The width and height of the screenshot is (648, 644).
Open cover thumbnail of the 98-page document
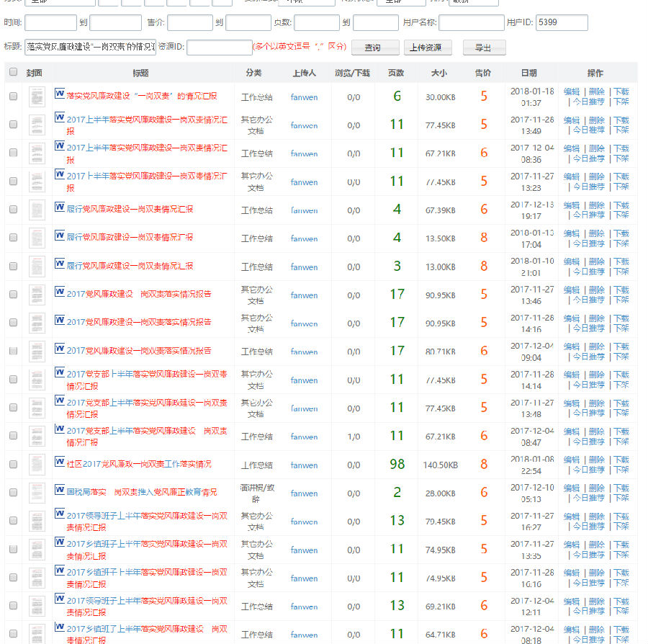tap(37, 465)
